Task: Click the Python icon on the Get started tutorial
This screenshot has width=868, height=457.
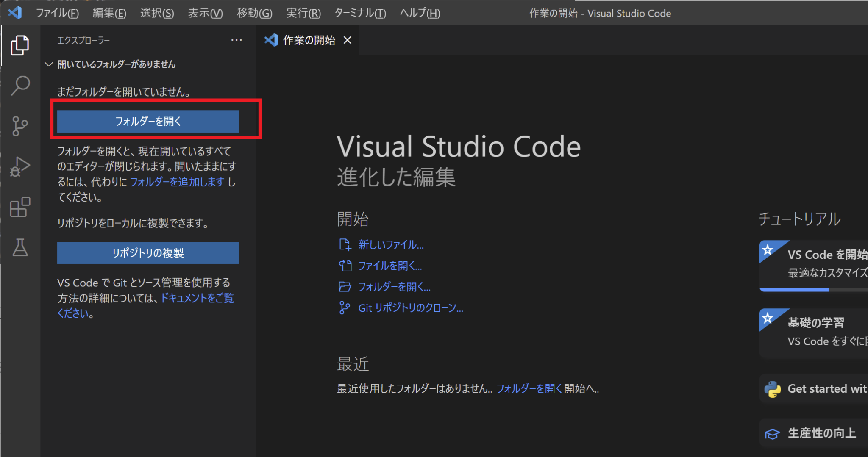Action: tap(773, 388)
